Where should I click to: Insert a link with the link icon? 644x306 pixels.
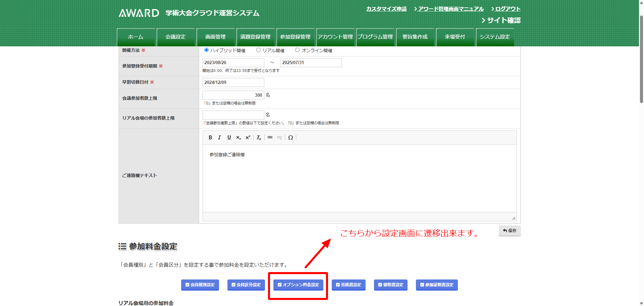coord(270,137)
